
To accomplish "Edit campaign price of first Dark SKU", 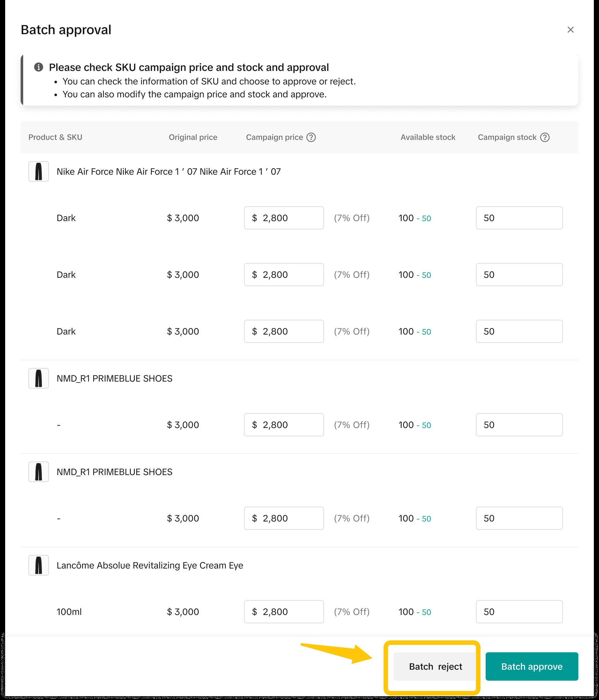I will pyautogui.click(x=284, y=218).
